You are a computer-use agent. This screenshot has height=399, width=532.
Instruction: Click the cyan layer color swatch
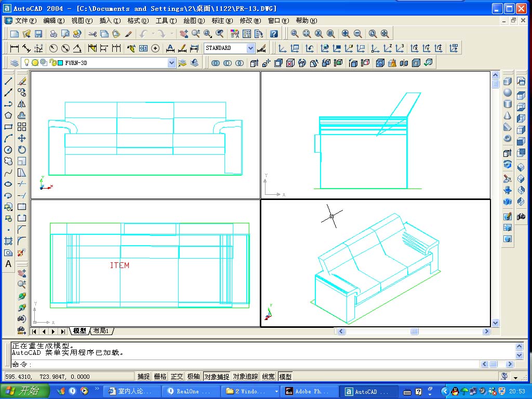[x=60, y=63]
